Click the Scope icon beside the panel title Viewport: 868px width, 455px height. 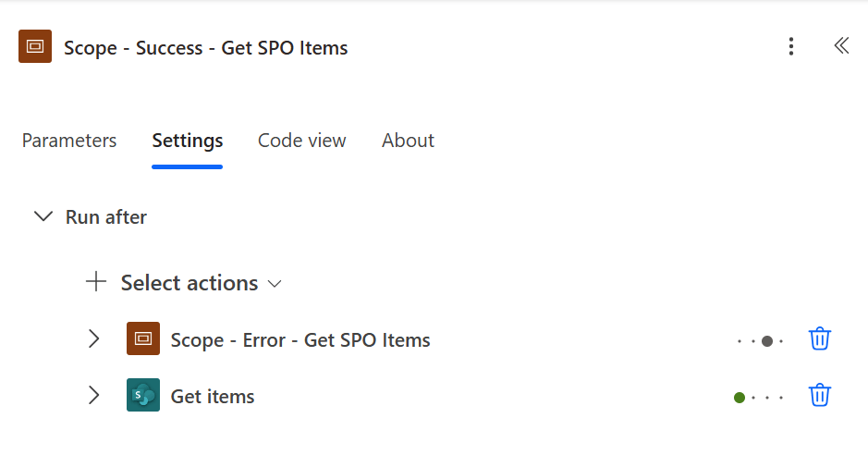[x=35, y=46]
